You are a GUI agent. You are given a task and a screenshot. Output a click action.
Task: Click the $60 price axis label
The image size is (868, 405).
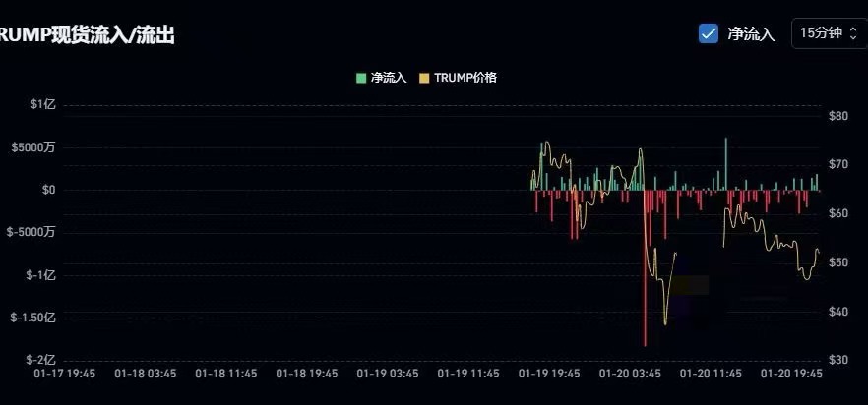838,213
